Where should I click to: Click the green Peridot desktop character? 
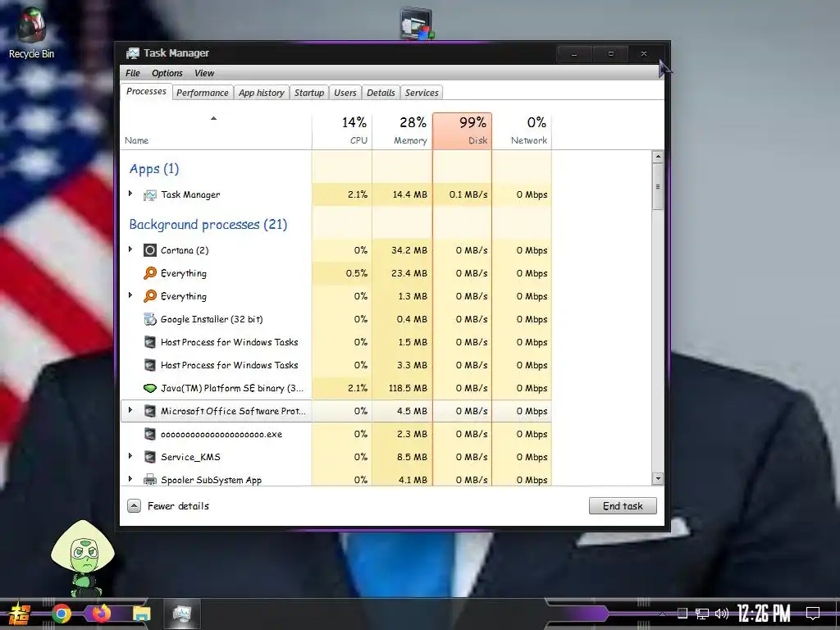(x=83, y=558)
